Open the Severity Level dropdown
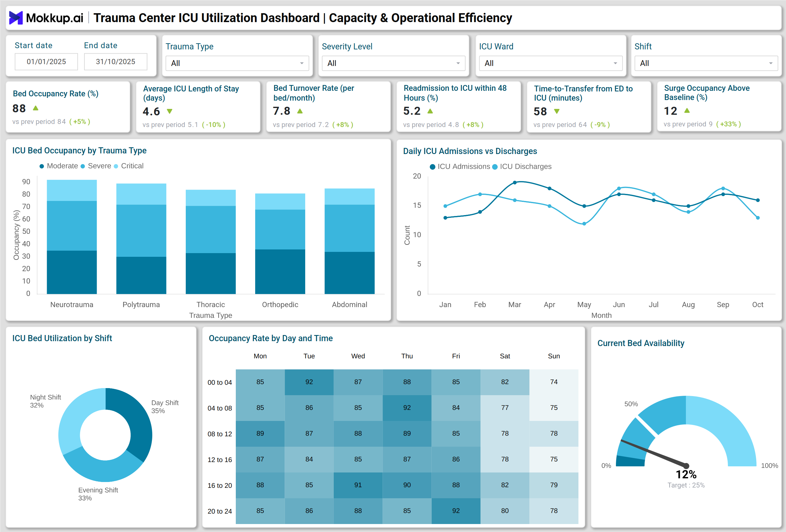 pos(394,63)
